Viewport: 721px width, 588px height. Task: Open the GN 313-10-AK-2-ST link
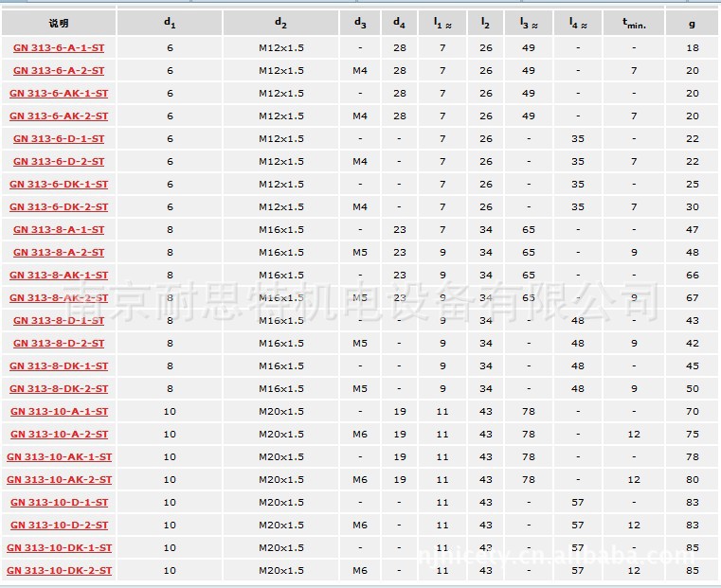pyautogui.click(x=59, y=480)
